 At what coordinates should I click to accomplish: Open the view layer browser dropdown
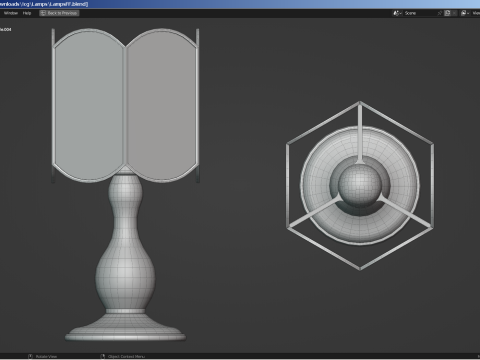click(x=464, y=13)
